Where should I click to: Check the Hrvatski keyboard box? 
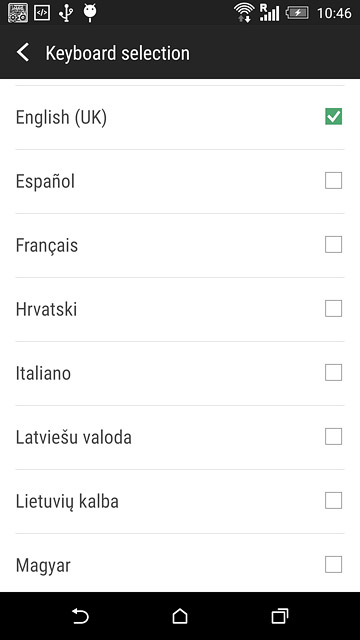333,309
